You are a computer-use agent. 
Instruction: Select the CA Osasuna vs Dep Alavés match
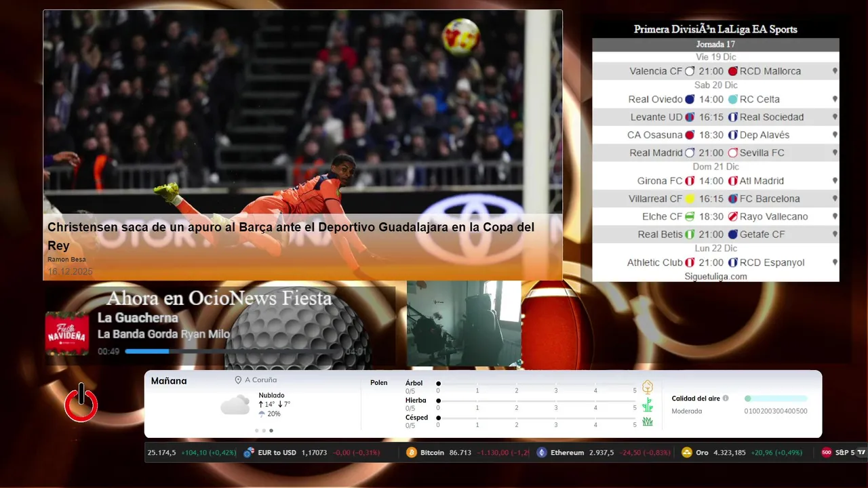pyautogui.click(x=715, y=135)
